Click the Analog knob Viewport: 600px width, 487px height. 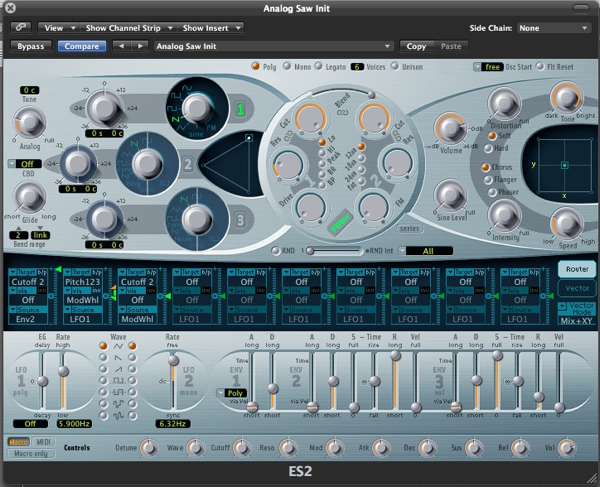point(30,122)
